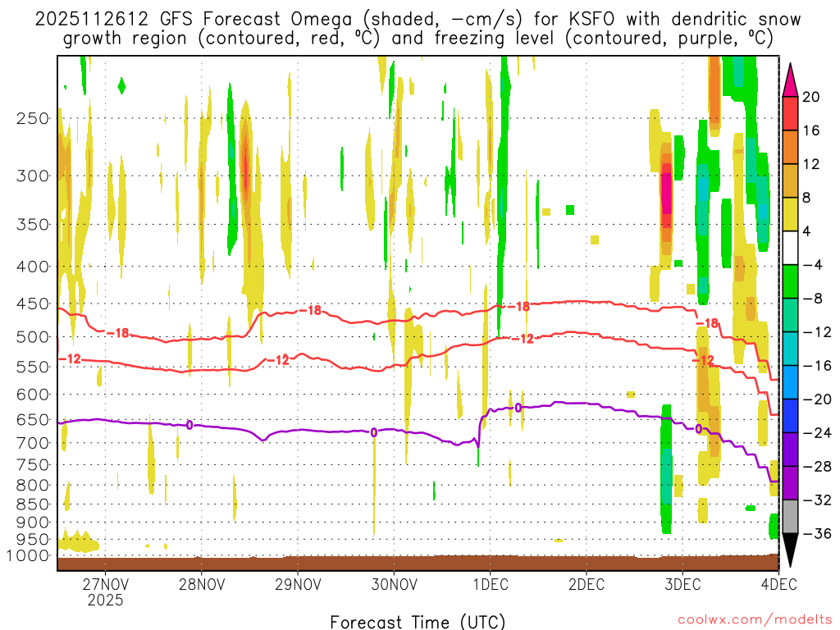The width and height of the screenshot is (840, 630).
Task: Click the 800 pressure level label
Action: click(33, 485)
